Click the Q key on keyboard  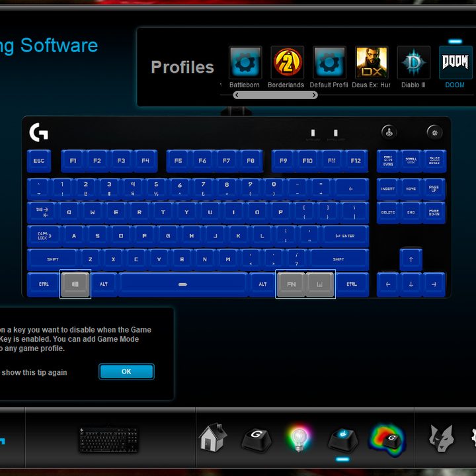(x=69, y=212)
